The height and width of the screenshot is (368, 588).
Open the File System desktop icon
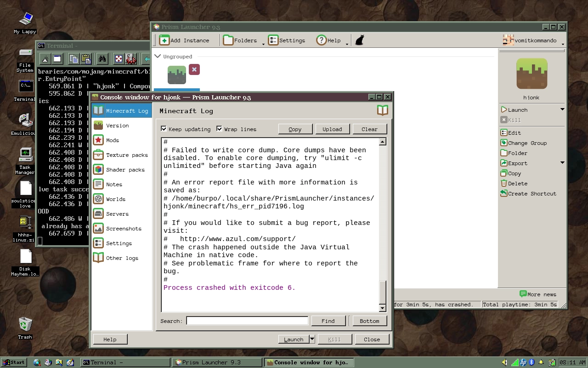(25, 60)
